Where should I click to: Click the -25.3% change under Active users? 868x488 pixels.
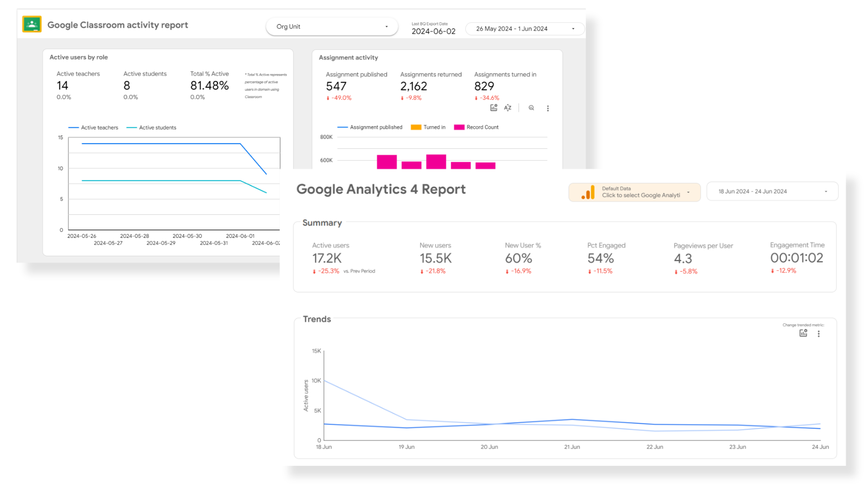tap(326, 271)
